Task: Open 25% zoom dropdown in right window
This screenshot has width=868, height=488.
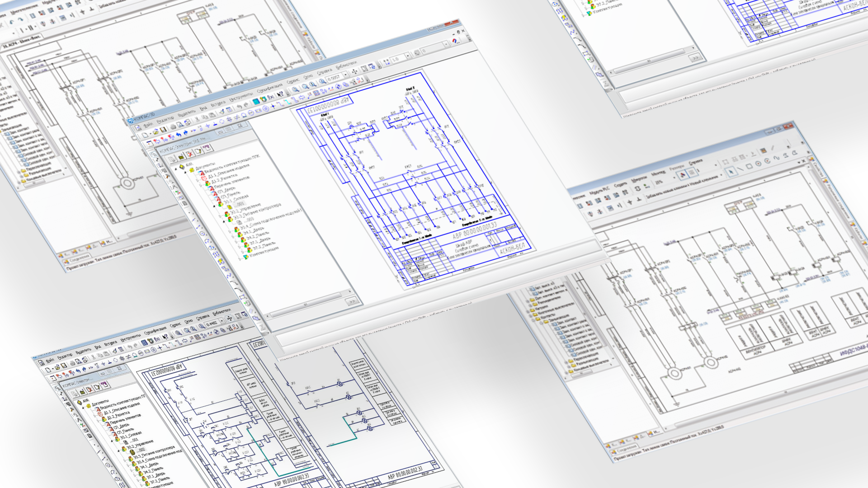Action: click(x=675, y=177)
